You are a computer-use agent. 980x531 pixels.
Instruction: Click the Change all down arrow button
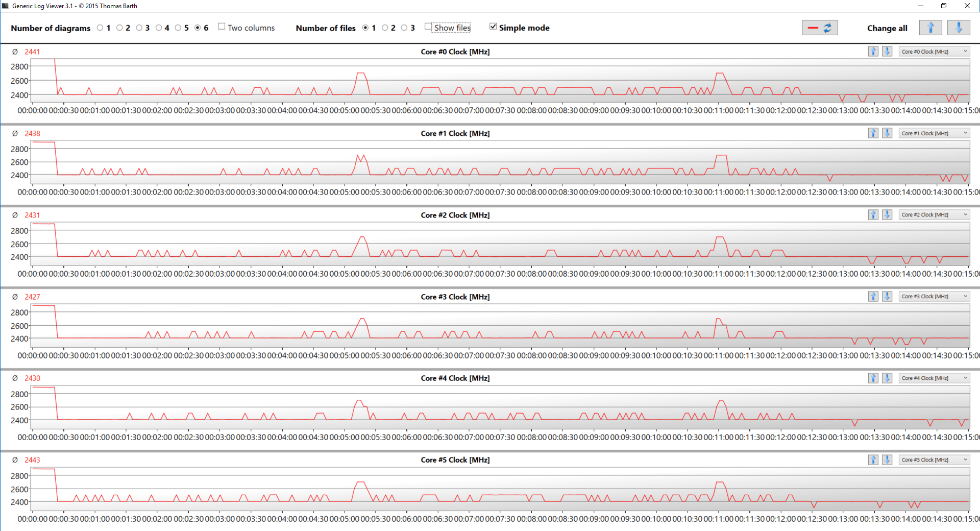(x=959, y=28)
